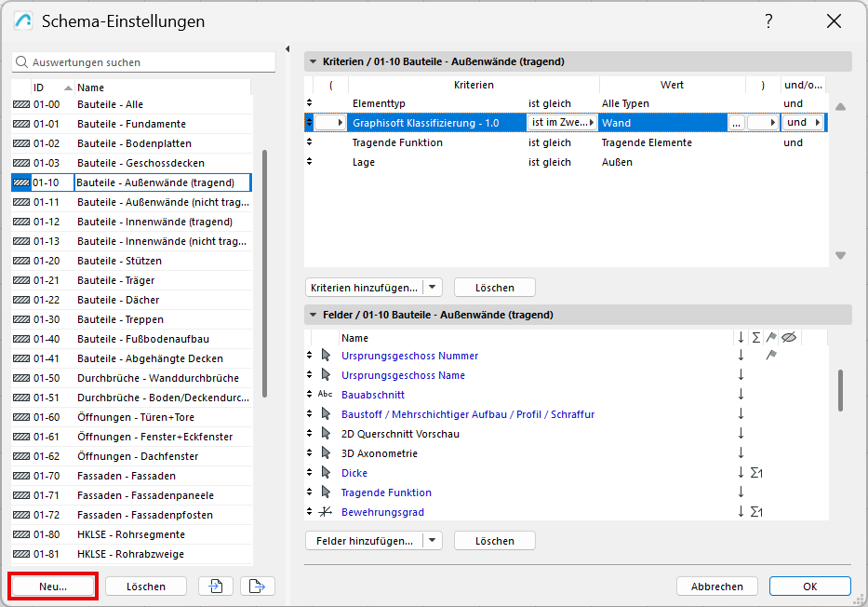Viewport: 868px width, 607px height.
Task: Click the import schema icon button
Action: point(216,586)
